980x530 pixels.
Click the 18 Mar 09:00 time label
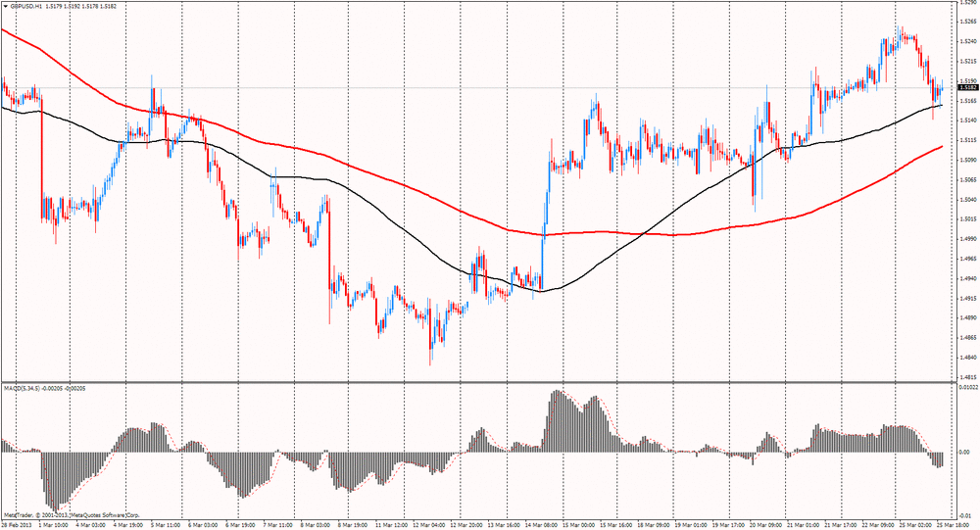click(x=655, y=525)
